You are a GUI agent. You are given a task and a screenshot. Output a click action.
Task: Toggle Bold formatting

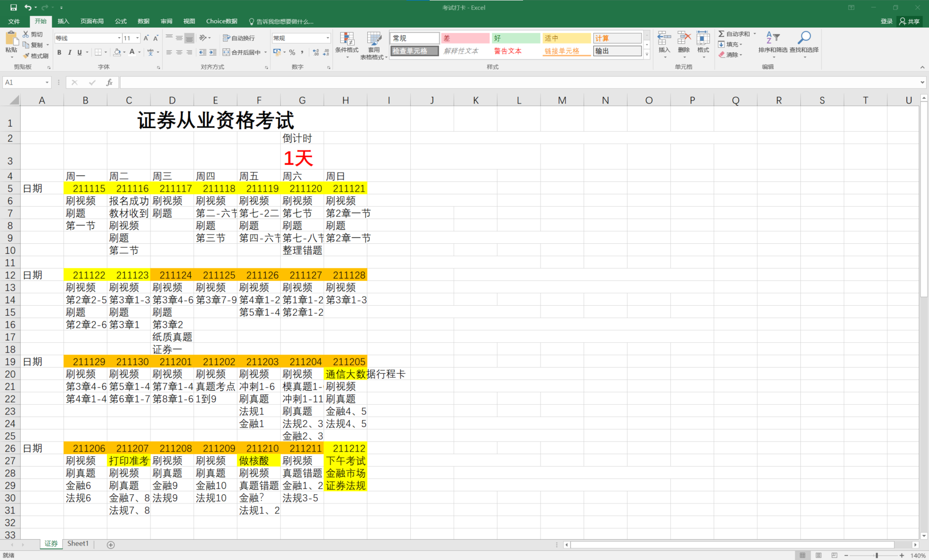[59, 52]
